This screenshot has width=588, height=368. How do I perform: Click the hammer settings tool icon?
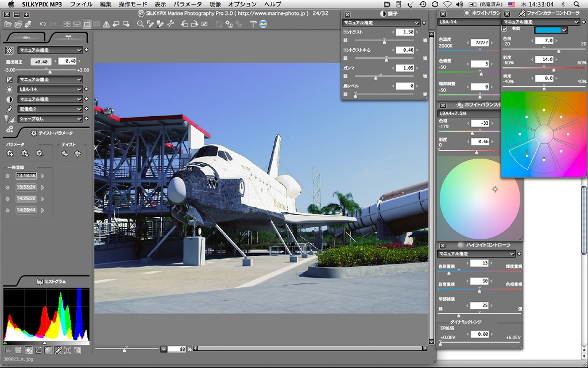[253, 24]
